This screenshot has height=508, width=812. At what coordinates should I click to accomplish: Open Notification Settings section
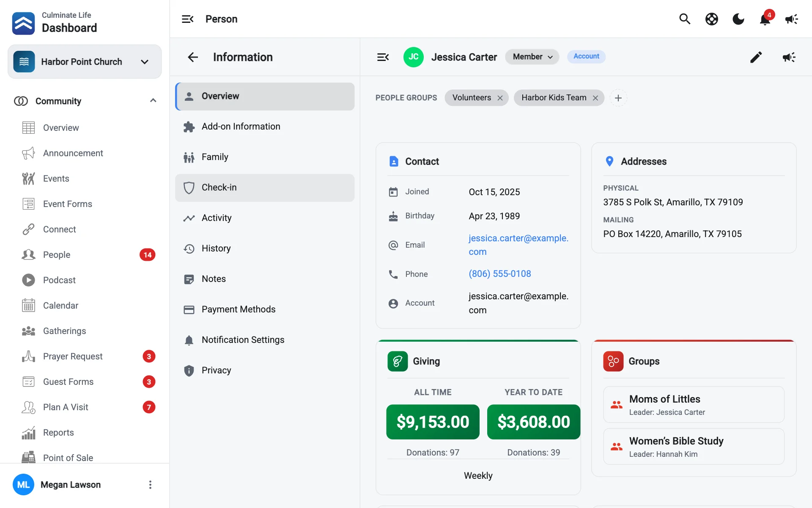point(265,340)
